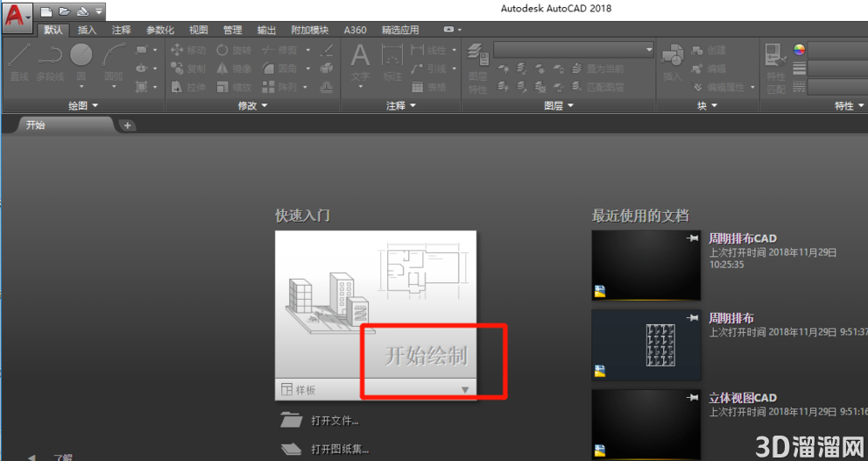Image resolution: width=868 pixels, height=461 pixels.
Task: Pin the 立体视图CAD recent document
Action: (692, 397)
